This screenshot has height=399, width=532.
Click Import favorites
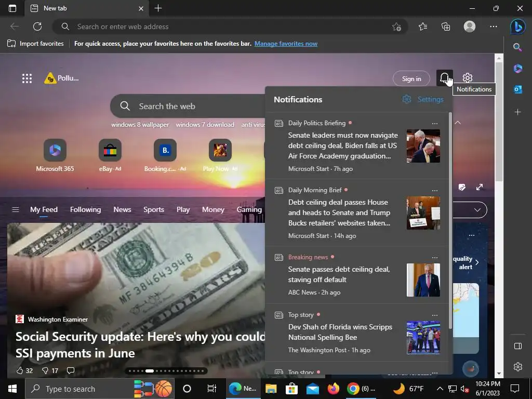(35, 44)
